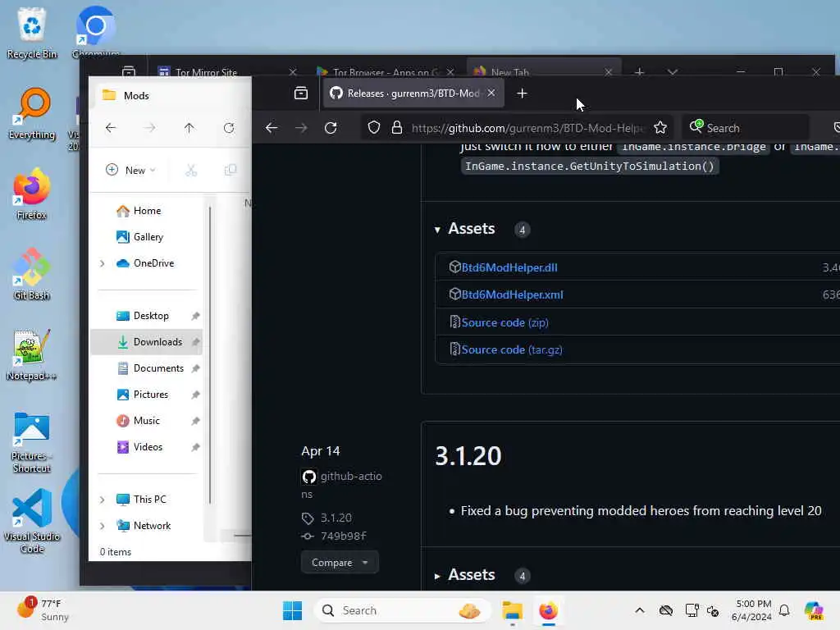
Task: Download Btd6ModHelper.dll asset
Action: 509,267
